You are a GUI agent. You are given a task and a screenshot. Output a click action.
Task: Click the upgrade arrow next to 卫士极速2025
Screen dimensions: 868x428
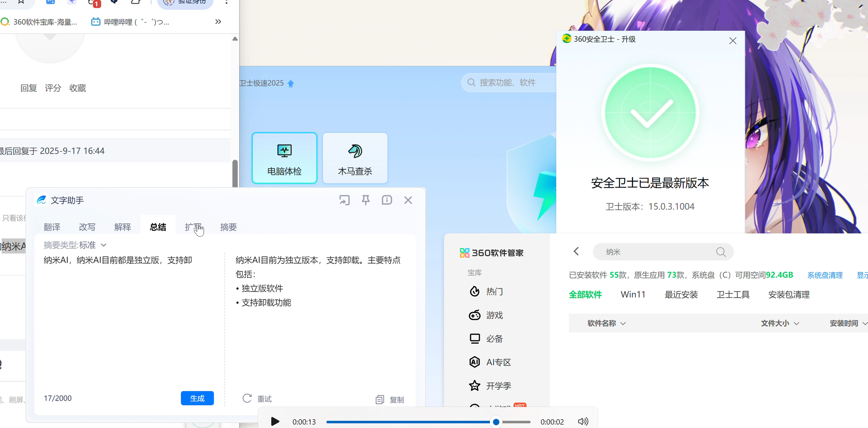tap(291, 83)
